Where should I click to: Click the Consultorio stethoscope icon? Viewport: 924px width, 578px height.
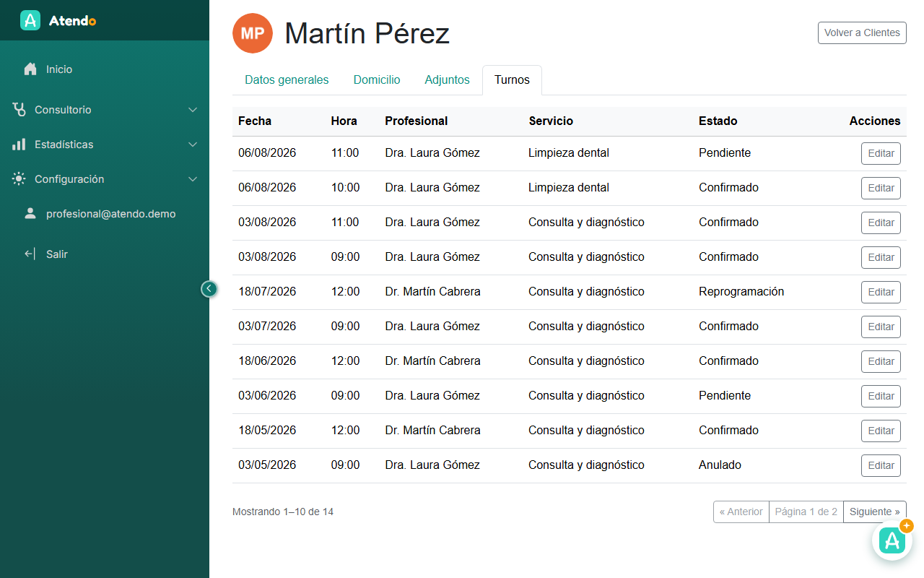tap(19, 110)
